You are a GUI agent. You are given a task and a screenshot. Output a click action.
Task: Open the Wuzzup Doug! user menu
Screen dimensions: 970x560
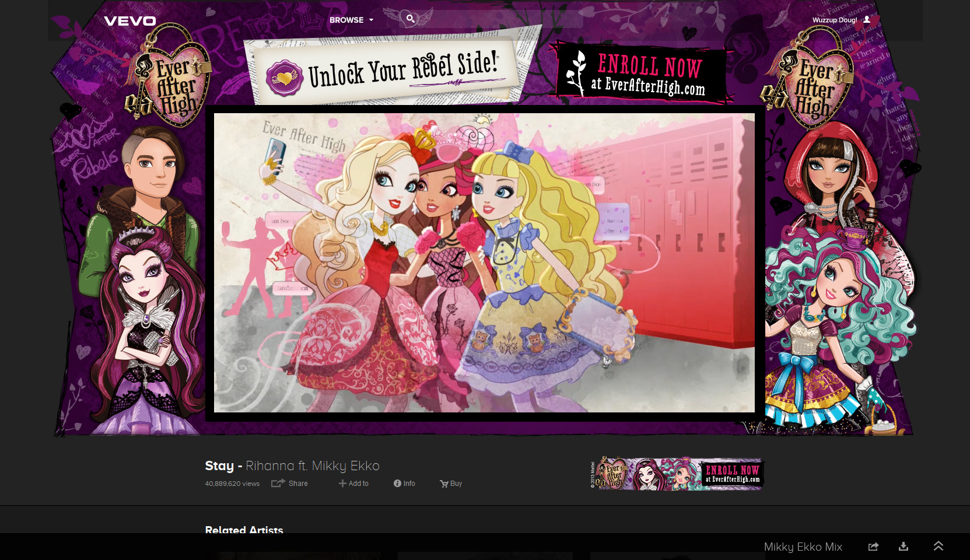click(x=841, y=20)
